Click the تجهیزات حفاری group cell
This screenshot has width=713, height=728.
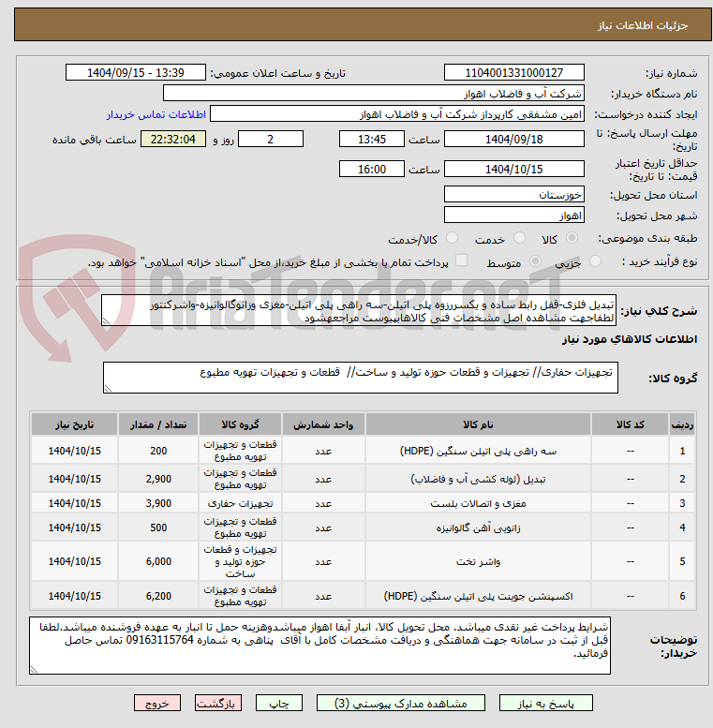pyautogui.click(x=240, y=503)
